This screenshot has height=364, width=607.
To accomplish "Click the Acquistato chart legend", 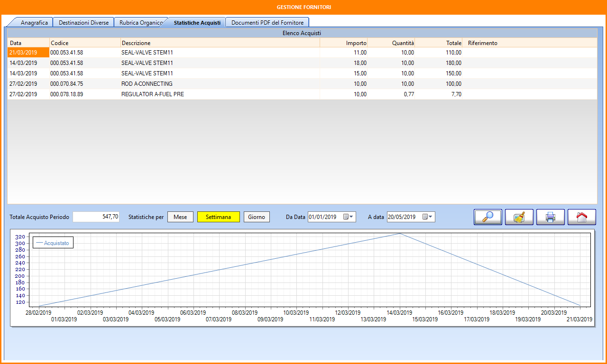I will pyautogui.click(x=53, y=243).
